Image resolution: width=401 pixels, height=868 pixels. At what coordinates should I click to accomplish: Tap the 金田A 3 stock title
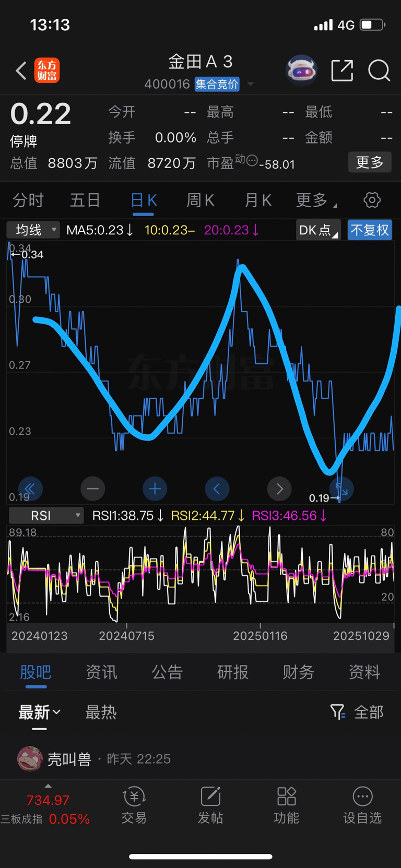coord(200,62)
